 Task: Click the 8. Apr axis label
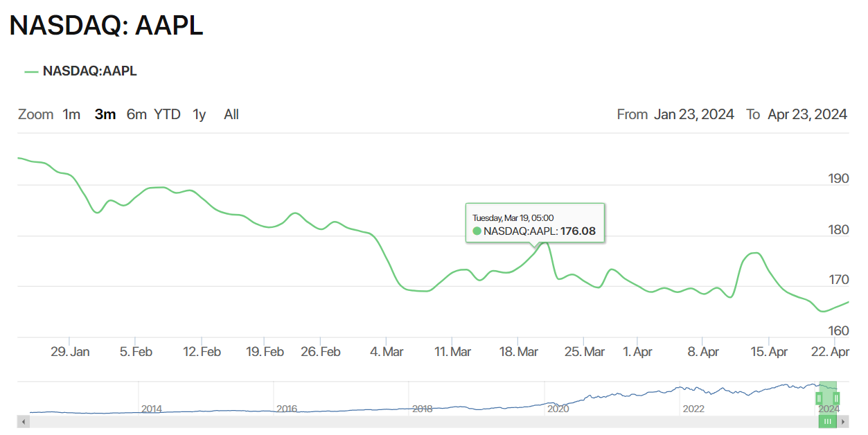(x=703, y=352)
